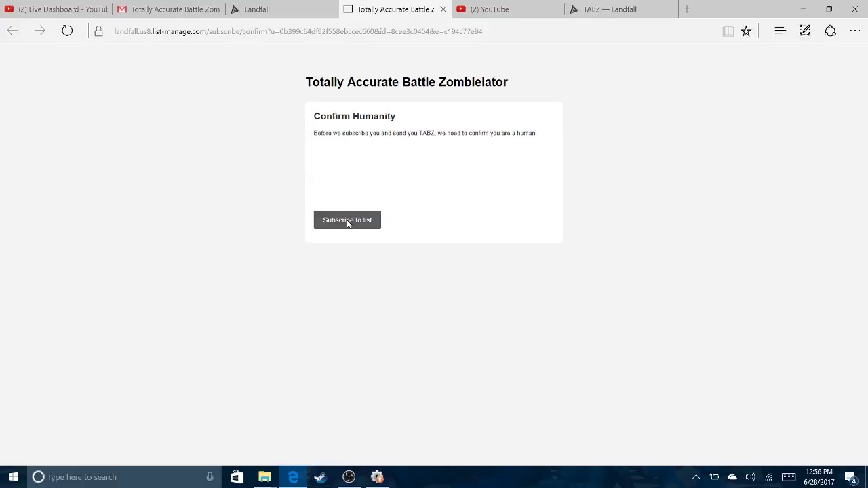Open a new browser tab
Screen dimensions: 868x488
click(687, 9)
